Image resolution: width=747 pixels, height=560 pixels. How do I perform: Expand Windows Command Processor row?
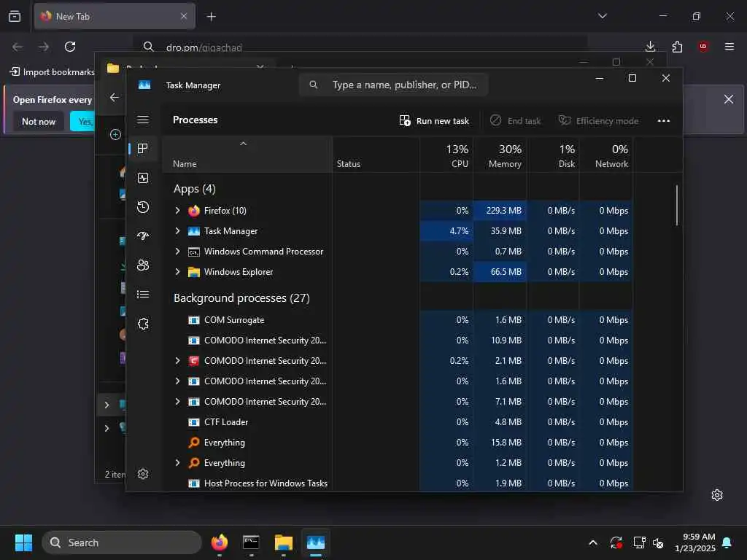coord(178,252)
